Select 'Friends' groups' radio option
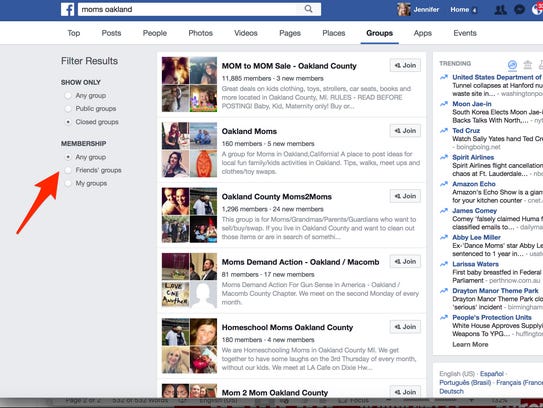The height and width of the screenshot is (408, 543). click(68, 170)
